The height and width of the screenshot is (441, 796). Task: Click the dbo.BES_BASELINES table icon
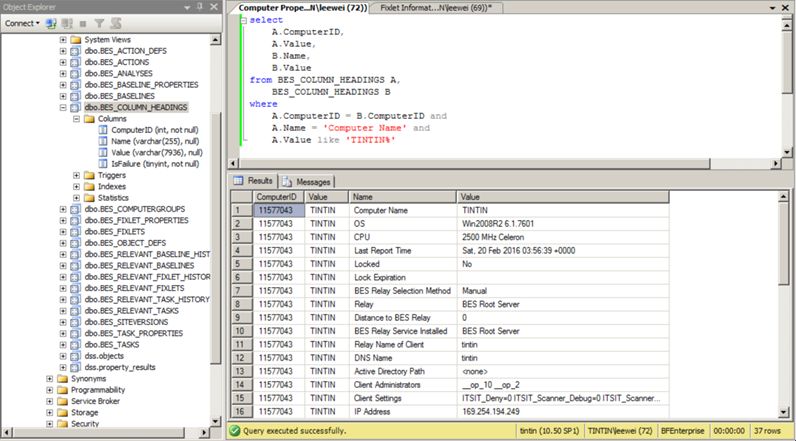click(x=75, y=96)
